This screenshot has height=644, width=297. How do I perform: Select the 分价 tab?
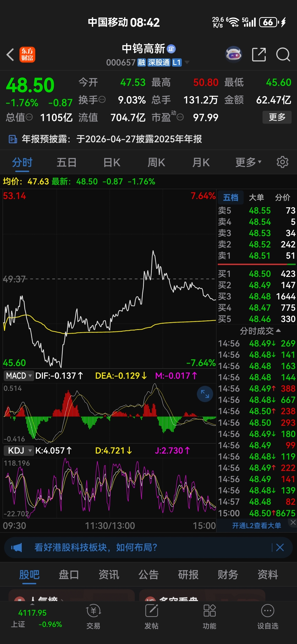pos(283,197)
